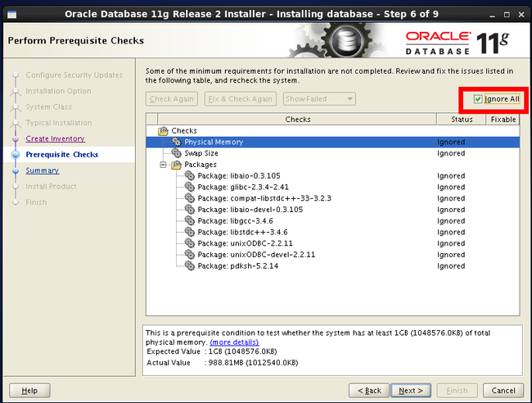Click the gear icon for compat-libstdc++-33-3.2.3 package
Viewport: 532px width, 403px height.
point(190,198)
